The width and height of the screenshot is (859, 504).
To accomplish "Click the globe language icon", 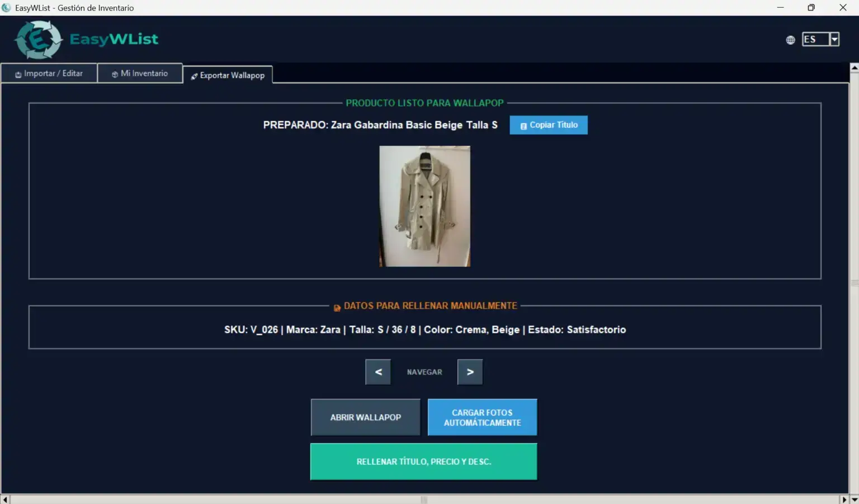I will click(790, 40).
